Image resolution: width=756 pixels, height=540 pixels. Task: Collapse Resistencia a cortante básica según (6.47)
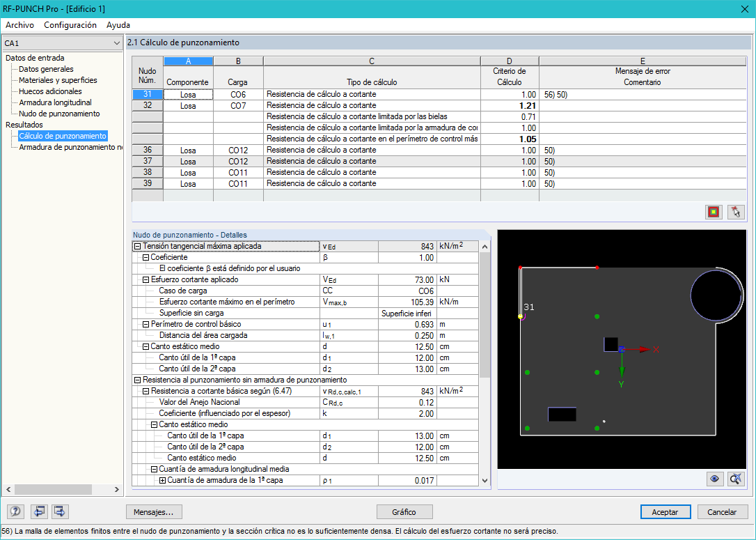pos(145,391)
